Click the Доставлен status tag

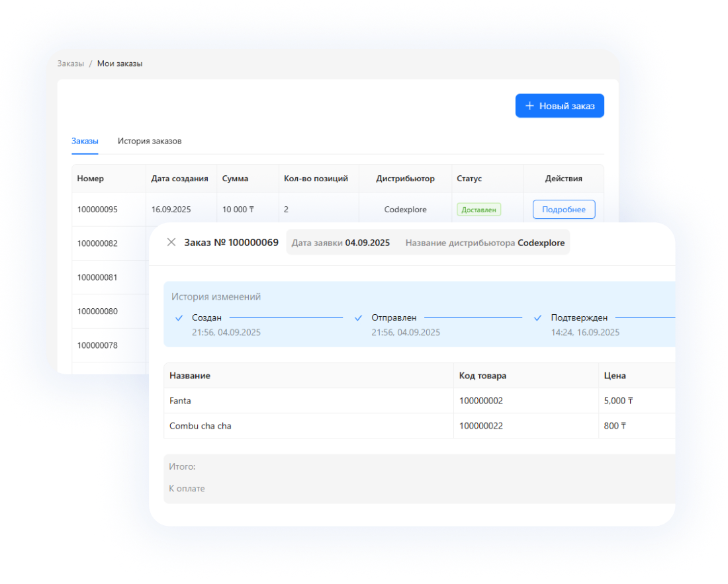(478, 210)
